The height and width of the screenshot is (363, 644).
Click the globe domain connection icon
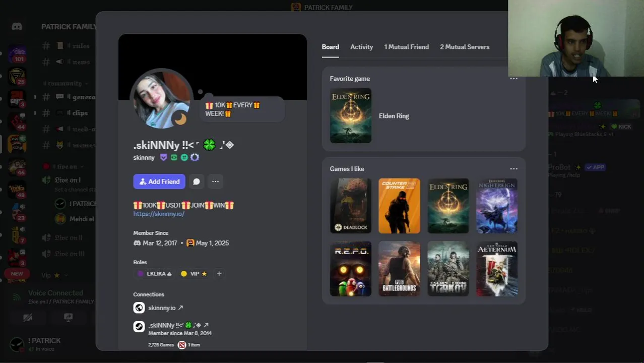pyautogui.click(x=139, y=308)
